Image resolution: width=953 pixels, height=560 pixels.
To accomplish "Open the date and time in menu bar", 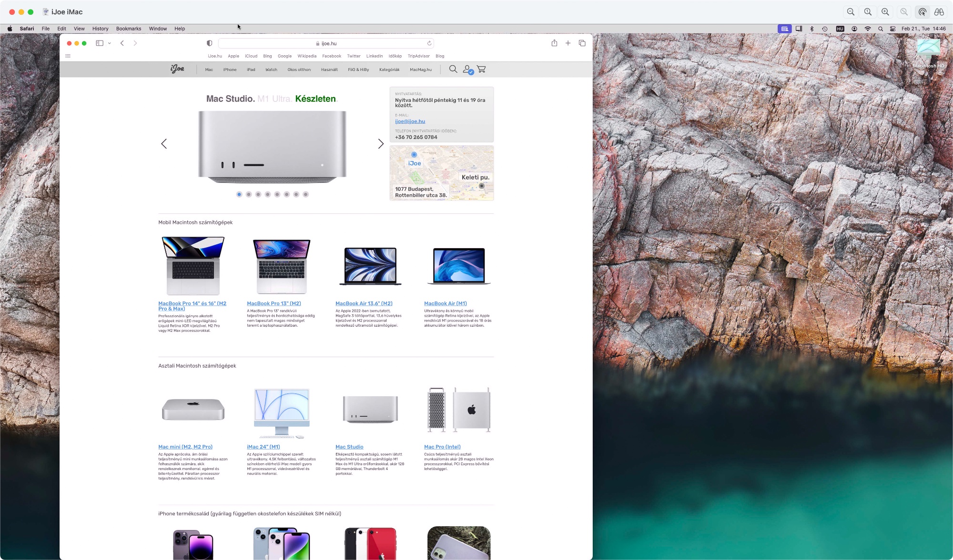I will point(923,29).
